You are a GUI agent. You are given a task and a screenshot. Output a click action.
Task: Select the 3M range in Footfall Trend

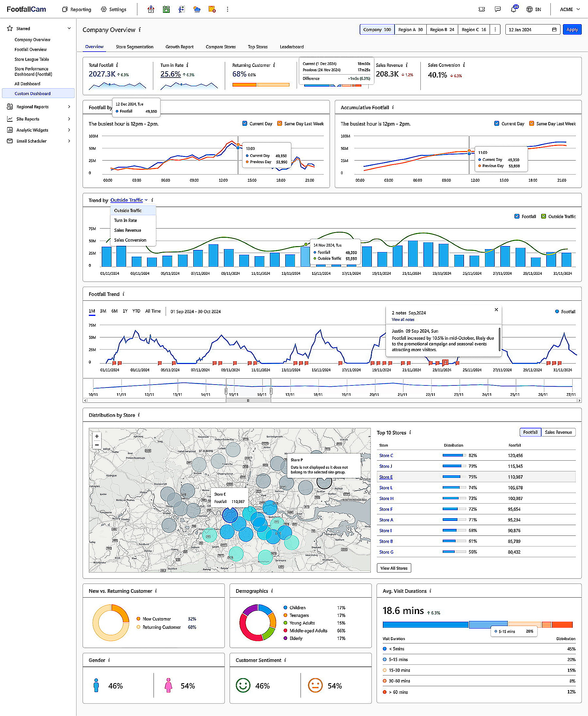(x=103, y=311)
